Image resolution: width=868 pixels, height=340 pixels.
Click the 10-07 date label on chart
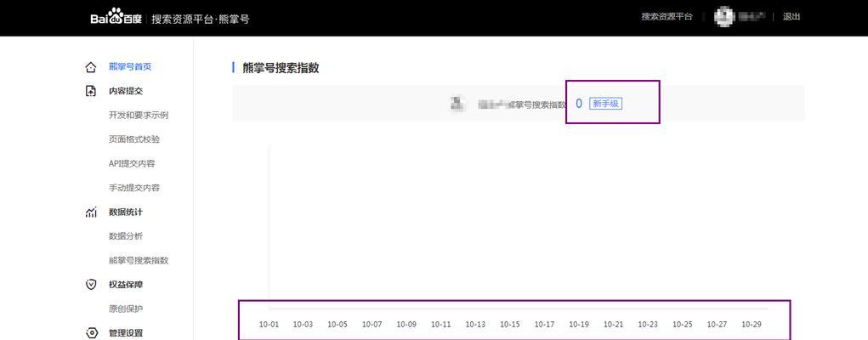[372, 325]
